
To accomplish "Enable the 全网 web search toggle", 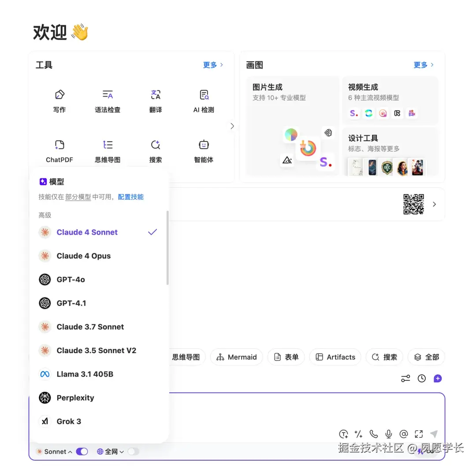I will pyautogui.click(x=133, y=451).
